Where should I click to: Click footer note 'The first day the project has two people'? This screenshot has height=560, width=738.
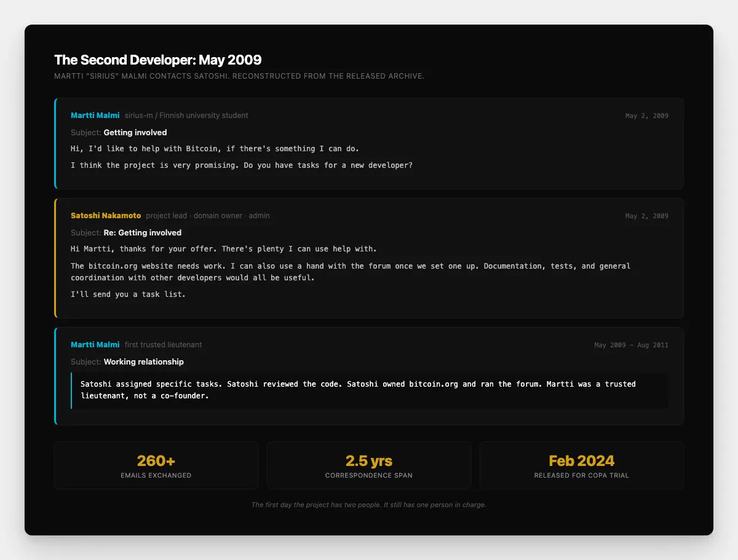(369, 505)
